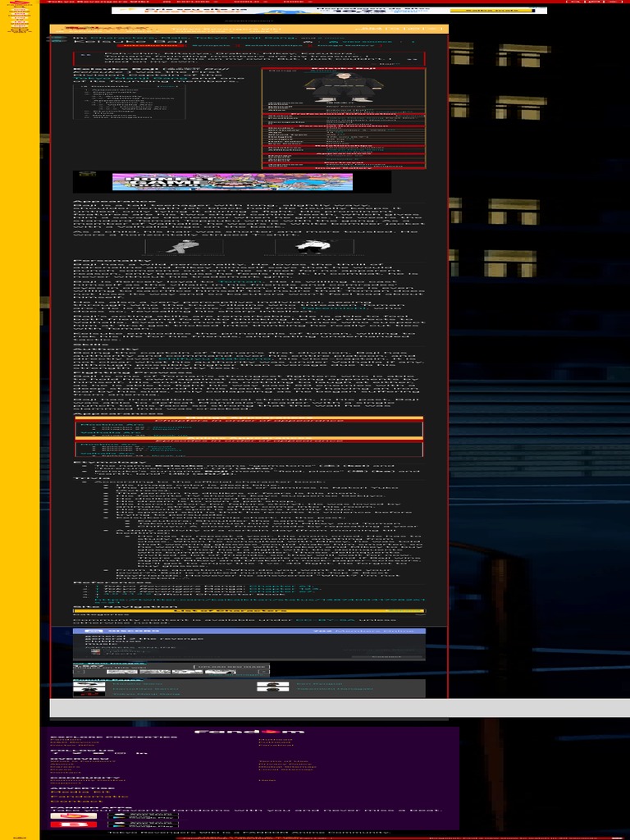Screen dimensions: 630x840
Task: Show previous images in New Images carousel
Action: pyautogui.click(x=79, y=672)
